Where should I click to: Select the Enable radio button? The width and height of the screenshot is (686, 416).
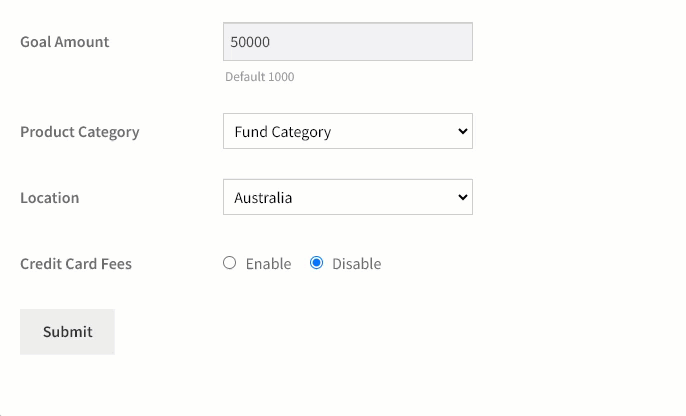click(229, 263)
